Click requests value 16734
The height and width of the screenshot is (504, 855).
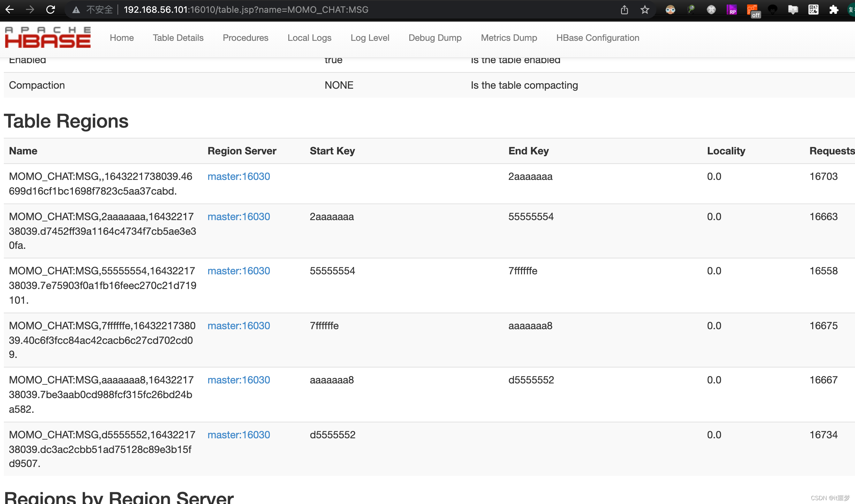coord(823,435)
